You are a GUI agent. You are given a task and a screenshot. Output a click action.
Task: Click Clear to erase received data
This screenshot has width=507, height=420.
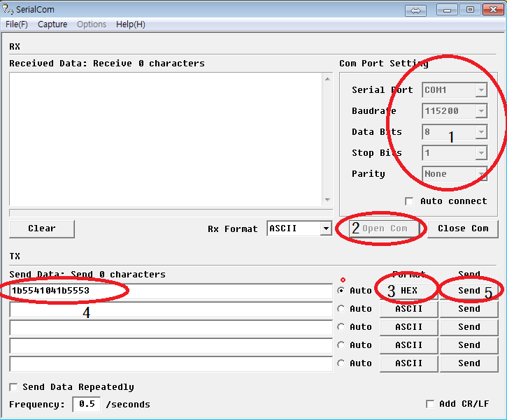pos(42,229)
